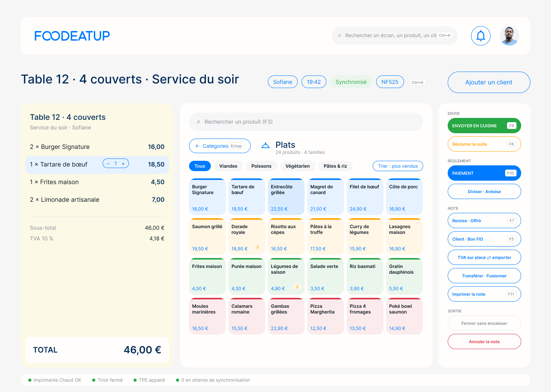
Task: Select the Limonade artisanale ticket line
Action: [97, 199]
